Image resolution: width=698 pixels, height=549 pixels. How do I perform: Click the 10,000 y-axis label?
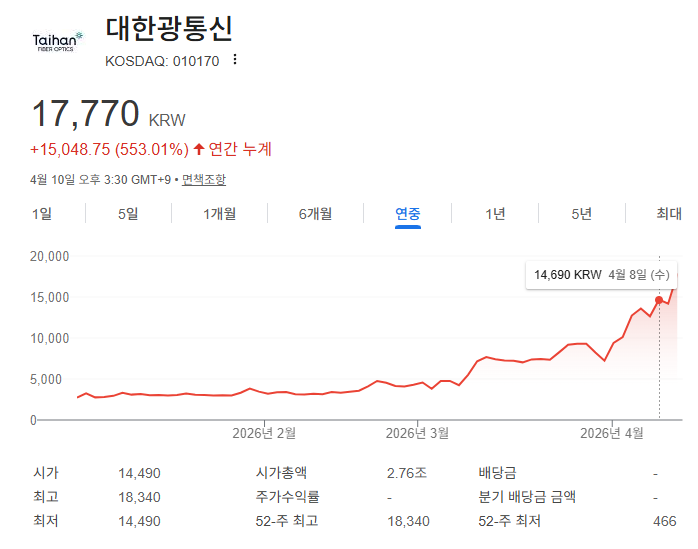[x=49, y=338]
